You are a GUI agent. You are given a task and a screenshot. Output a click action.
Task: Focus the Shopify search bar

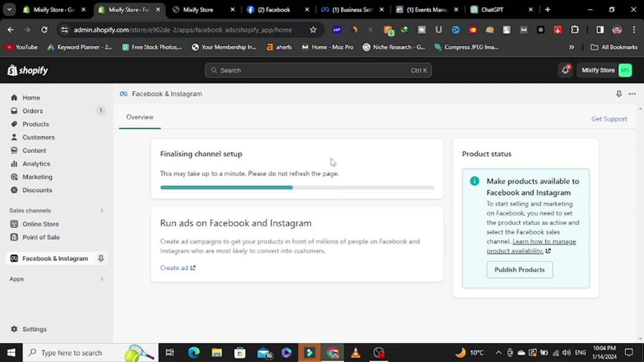[x=318, y=70]
